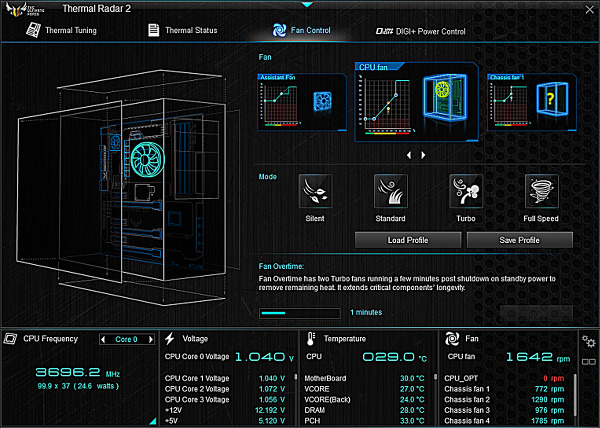This screenshot has height=428, width=600.
Task: Go to previous fan with left arrow
Action: (x=409, y=155)
